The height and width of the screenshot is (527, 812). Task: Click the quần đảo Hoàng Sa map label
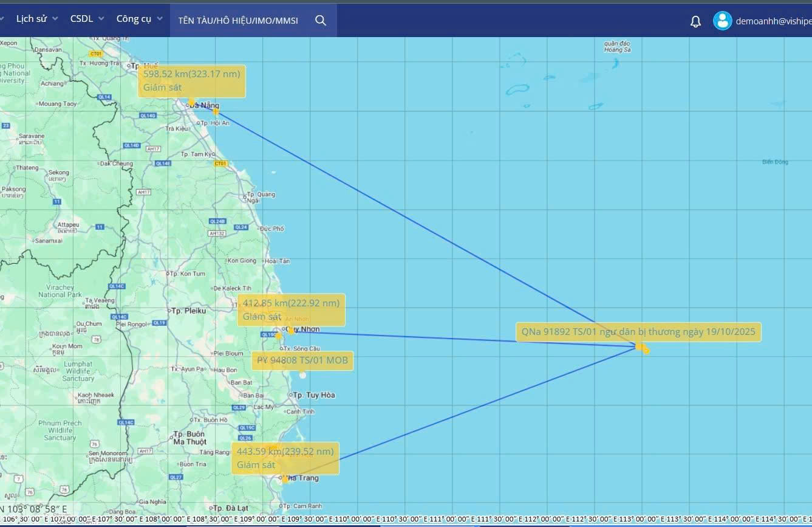[x=617, y=47]
